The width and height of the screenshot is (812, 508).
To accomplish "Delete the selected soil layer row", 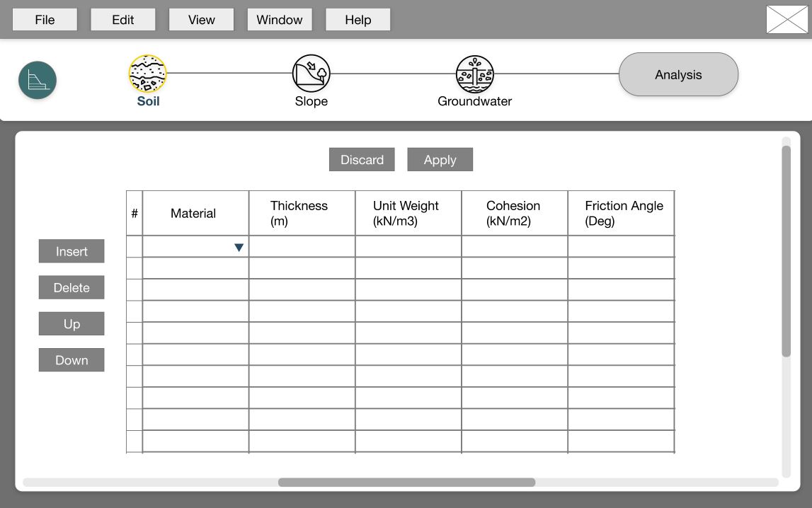I will (x=72, y=288).
